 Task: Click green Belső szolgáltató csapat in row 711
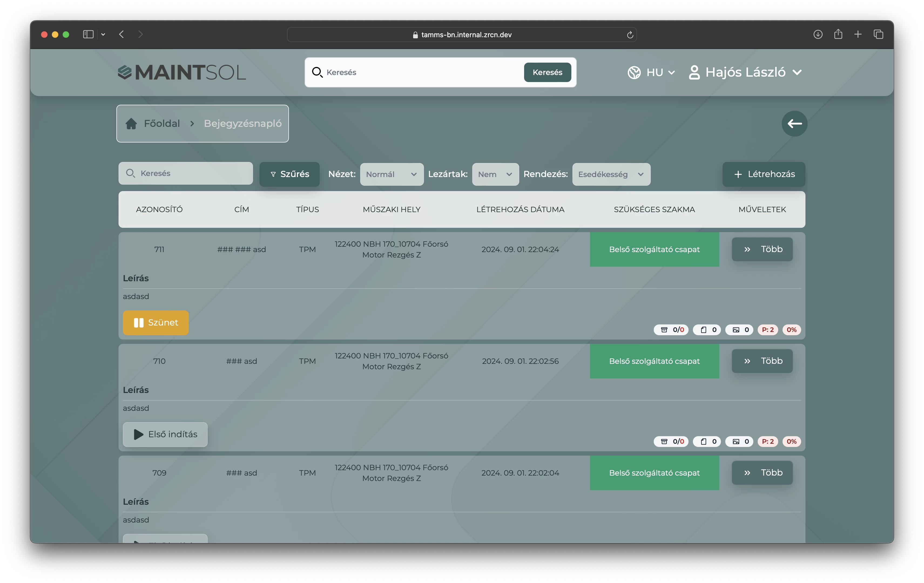(654, 249)
